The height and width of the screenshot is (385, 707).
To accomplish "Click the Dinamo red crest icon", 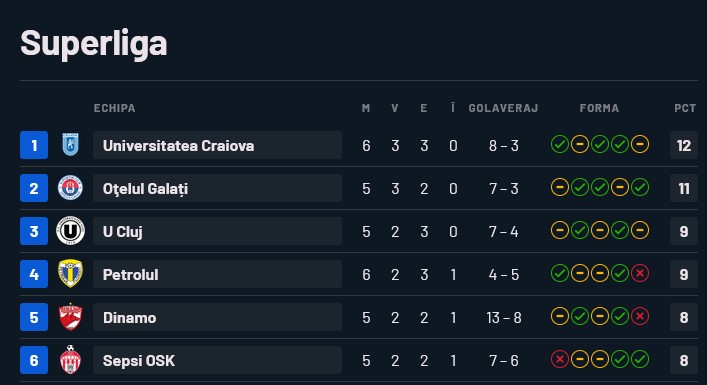I will pyautogui.click(x=70, y=317).
